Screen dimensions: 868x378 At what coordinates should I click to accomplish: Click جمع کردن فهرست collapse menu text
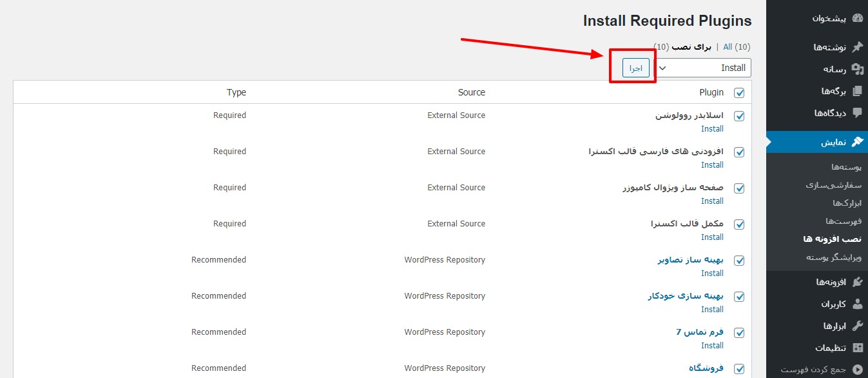(x=813, y=370)
